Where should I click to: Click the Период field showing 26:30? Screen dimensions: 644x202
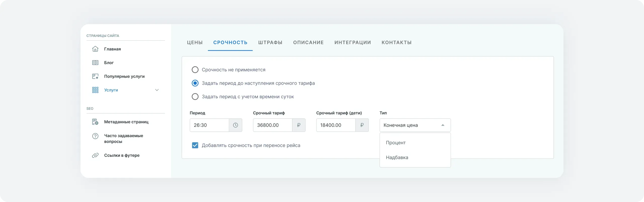(209, 125)
